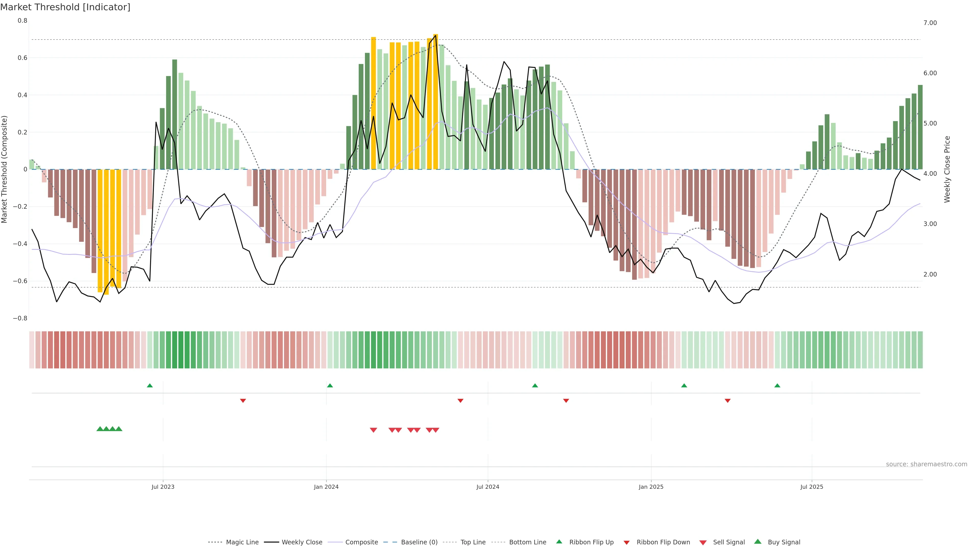The height and width of the screenshot is (551, 980).
Task: Click the Jan 2025 x-axis label
Action: [x=651, y=487]
